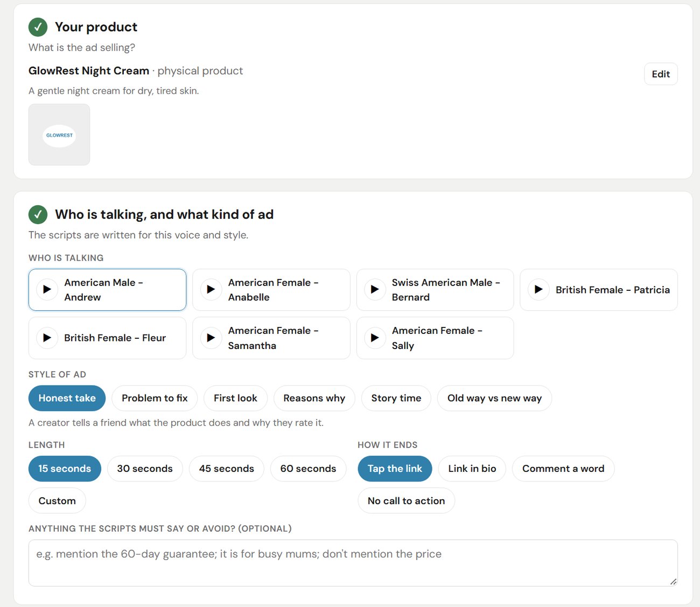Select the 60 seconds length
700x607 pixels.
point(308,469)
